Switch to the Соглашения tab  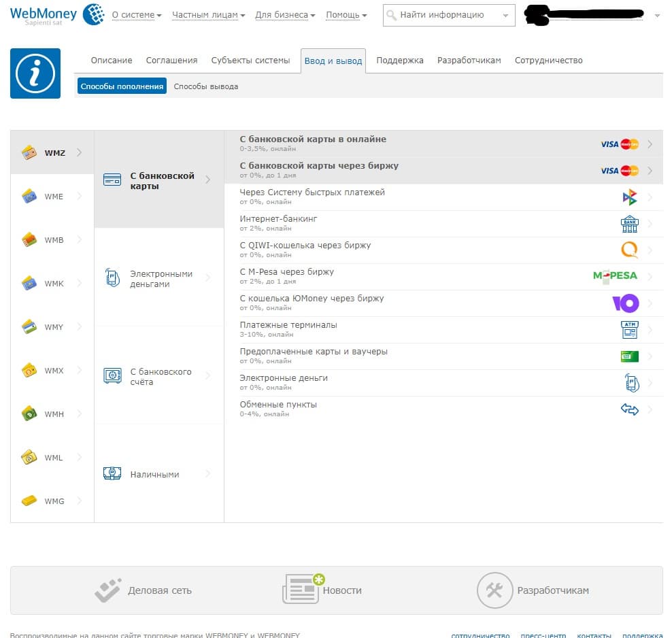171,61
